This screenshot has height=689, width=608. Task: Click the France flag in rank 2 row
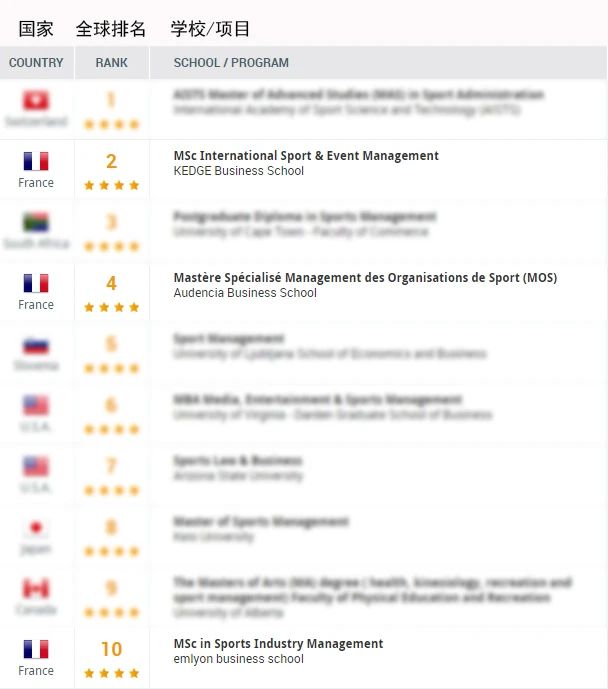coord(36,161)
